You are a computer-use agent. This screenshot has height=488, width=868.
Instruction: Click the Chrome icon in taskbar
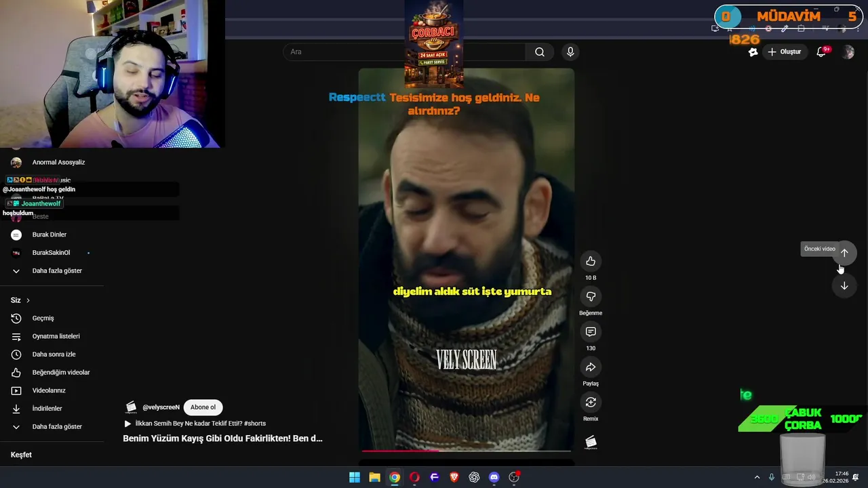point(394,477)
